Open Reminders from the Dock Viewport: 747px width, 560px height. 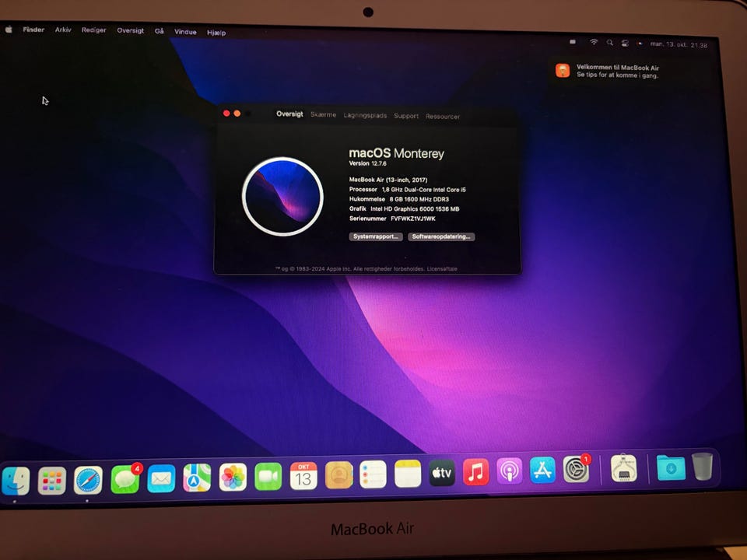pyautogui.click(x=373, y=474)
